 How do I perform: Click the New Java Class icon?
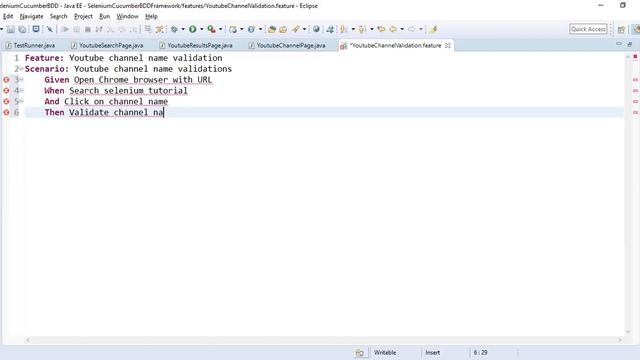click(251, 29)
